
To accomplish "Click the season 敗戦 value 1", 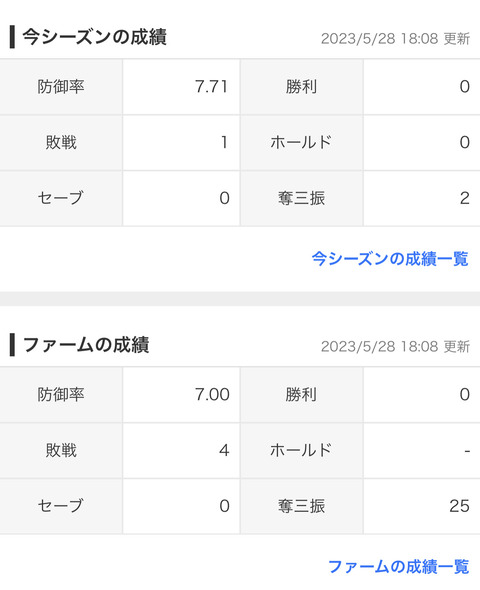I will [x=225, y=142].
